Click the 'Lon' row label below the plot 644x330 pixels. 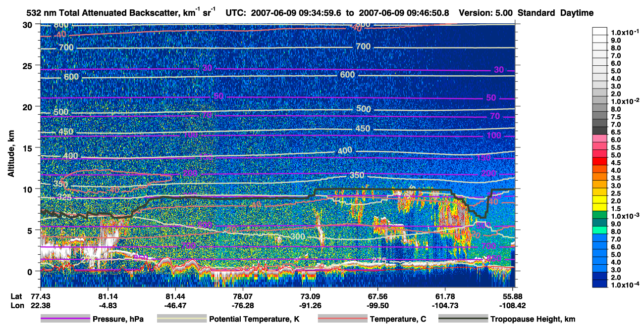pyautogui.click(x=17, y=305)
